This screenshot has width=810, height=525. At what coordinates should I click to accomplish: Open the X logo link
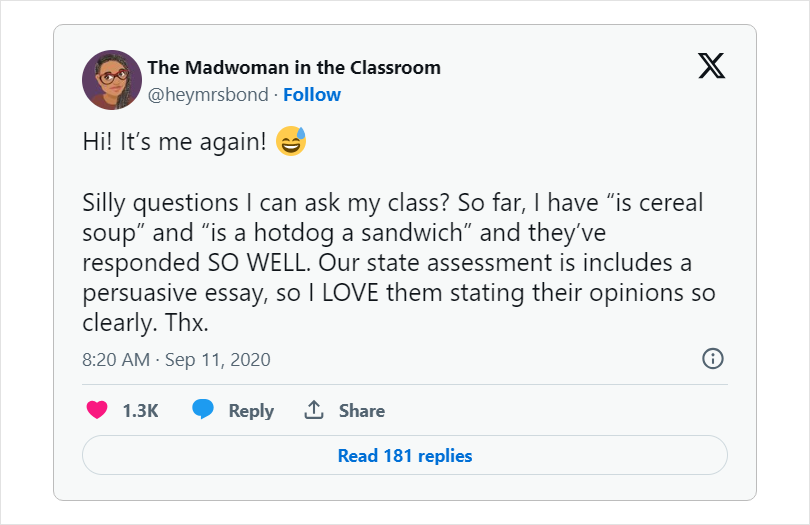coord(711,65)
